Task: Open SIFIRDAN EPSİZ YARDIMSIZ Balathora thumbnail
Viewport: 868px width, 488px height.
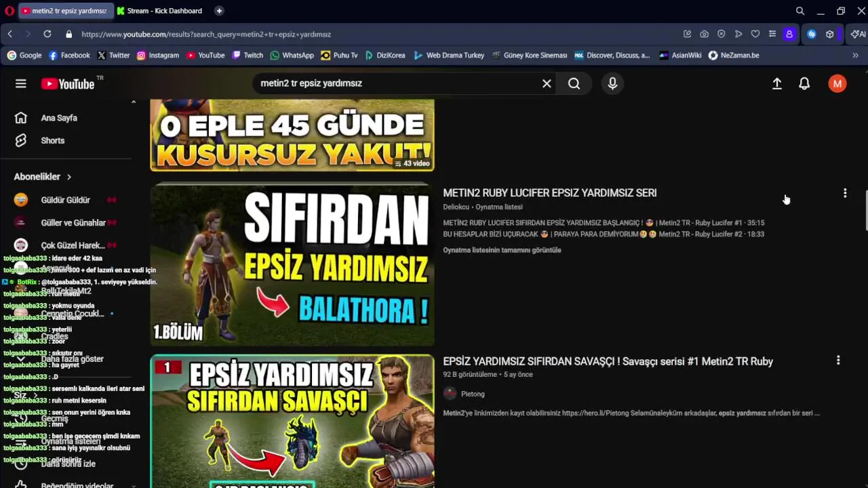Action: tap(292, 264)
